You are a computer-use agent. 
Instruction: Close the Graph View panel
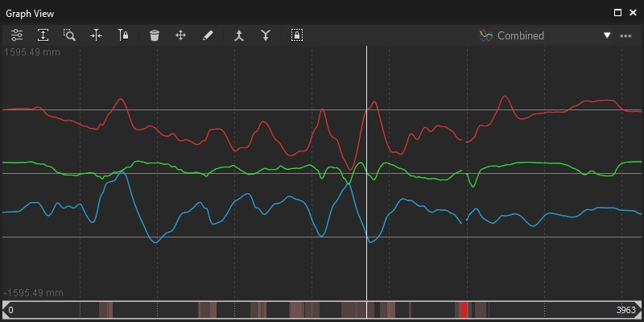pos(633,13)
